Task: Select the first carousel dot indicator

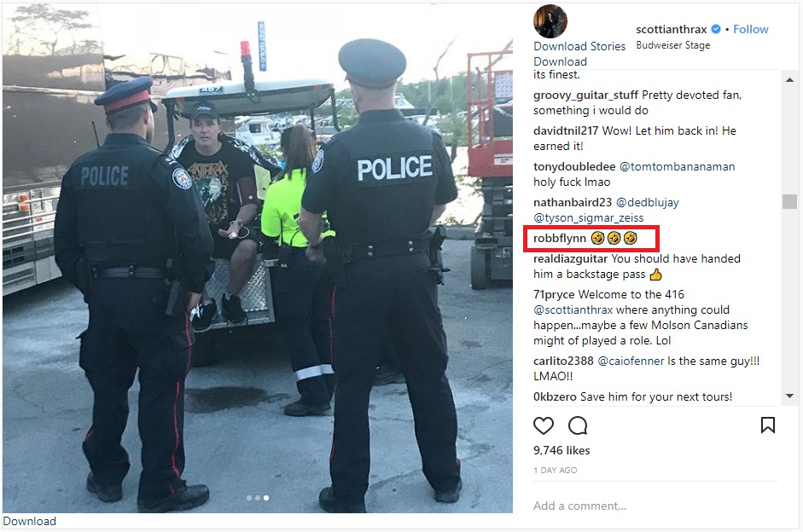Action: (249, 498)
